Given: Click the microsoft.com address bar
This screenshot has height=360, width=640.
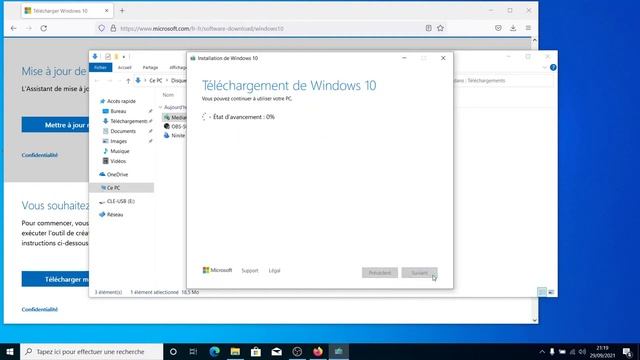Looking at the screenshot, I should [261, 29].
